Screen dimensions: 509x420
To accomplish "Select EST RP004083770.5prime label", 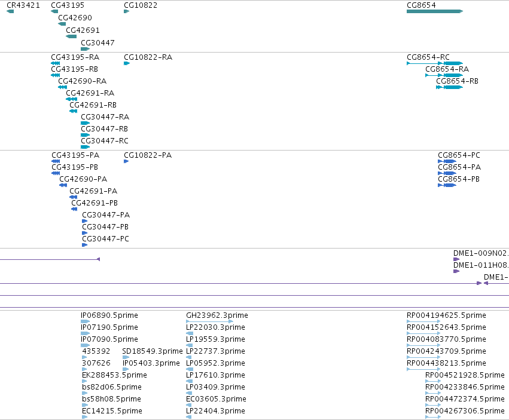I will 447,339.
